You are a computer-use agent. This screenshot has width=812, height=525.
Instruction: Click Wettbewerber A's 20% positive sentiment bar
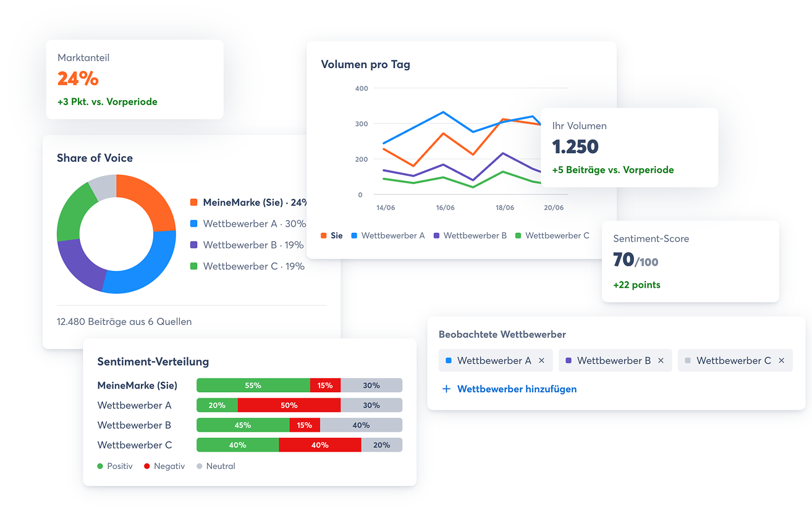(x=217, y=405)
